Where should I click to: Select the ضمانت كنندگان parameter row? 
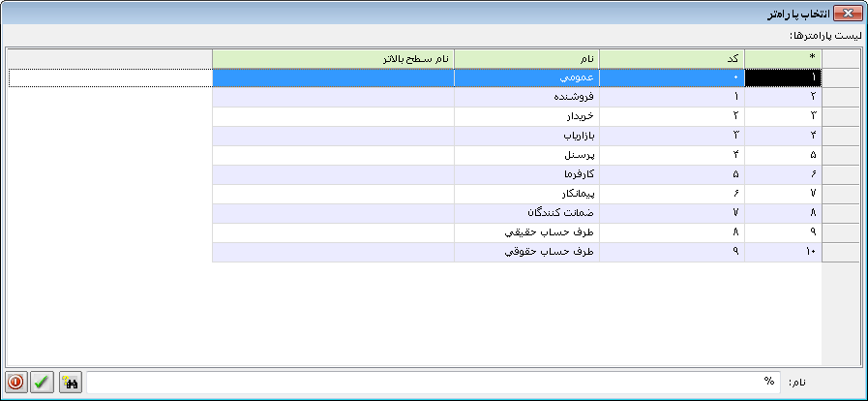517,213
